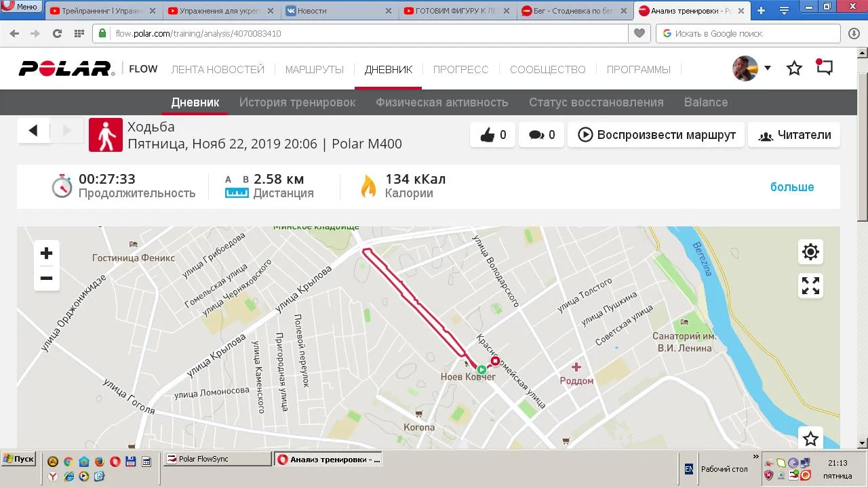Viewport: 868px width, 488px height.
Task: Open ЛЕНТА НОВОСТЕЙ in the main navigation
Action: click(x=218, y=69)
